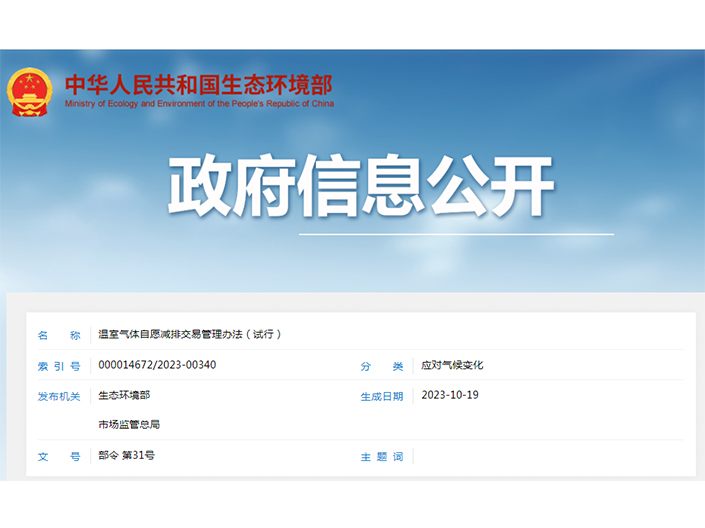Viewport: 705px width, 528px height.
Task: Click the English Ministry of Ecology and Environment text
Action: pos(199,104)
